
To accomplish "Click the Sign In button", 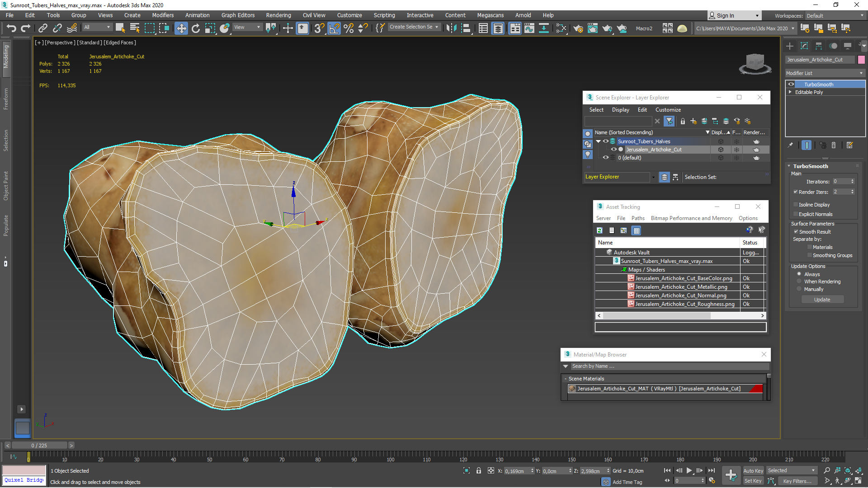I will point(734,16).
